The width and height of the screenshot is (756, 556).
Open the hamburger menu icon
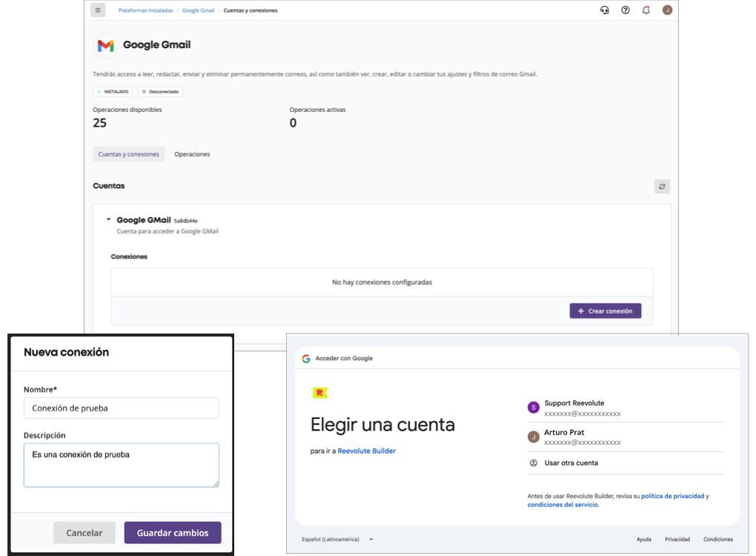[x=98, y=10]
